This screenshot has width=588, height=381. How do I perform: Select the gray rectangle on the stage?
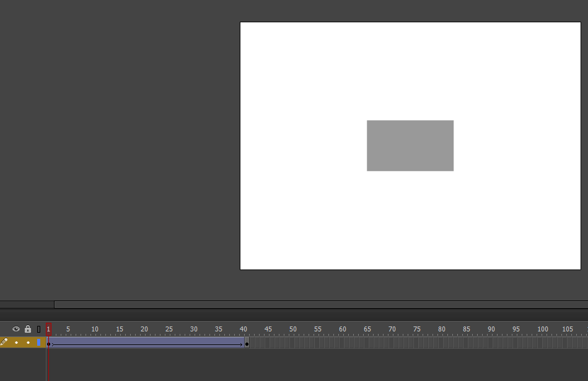[x=410, y=146]
